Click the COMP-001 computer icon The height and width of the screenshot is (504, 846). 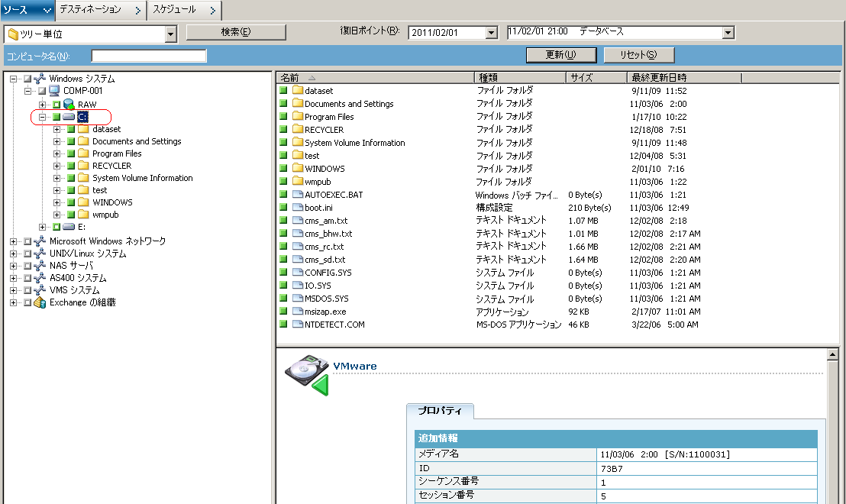tap(54, 91)
